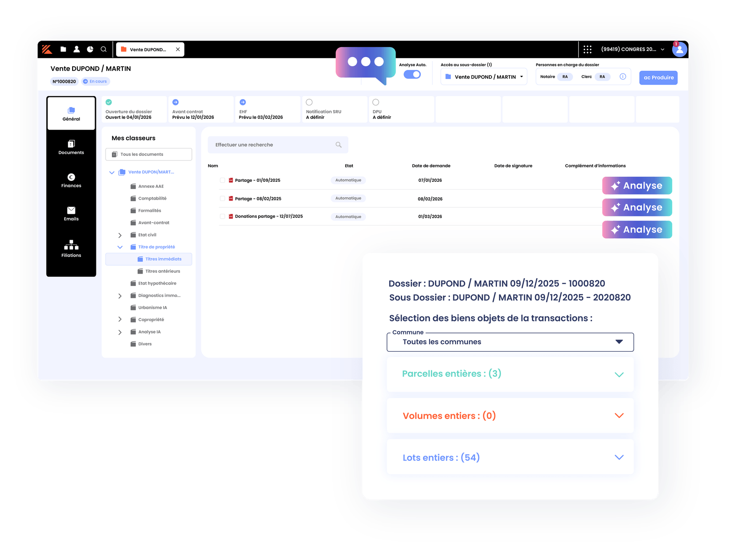
Task: Check the Partage - 01/09/2025 checkbox
Action: pos(222,180)
